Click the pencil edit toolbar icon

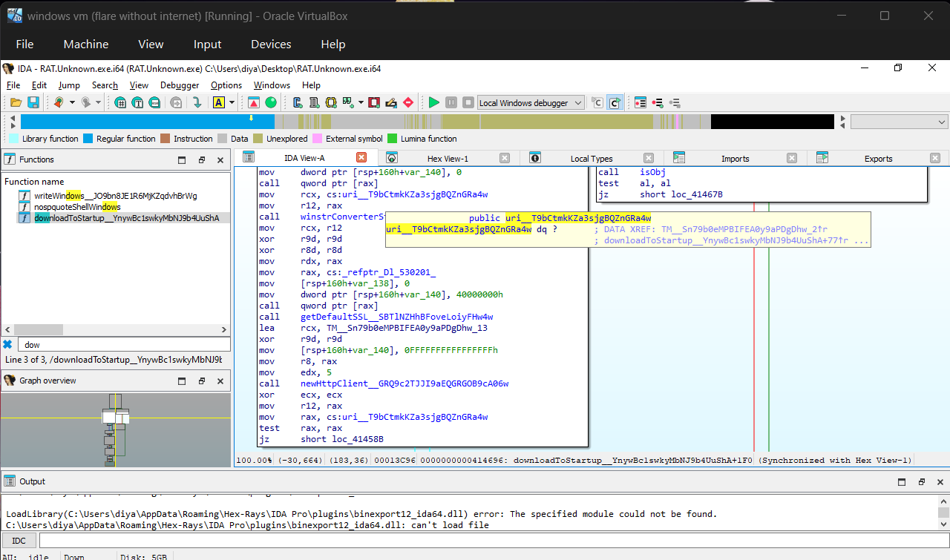click(x=391, y=102)
